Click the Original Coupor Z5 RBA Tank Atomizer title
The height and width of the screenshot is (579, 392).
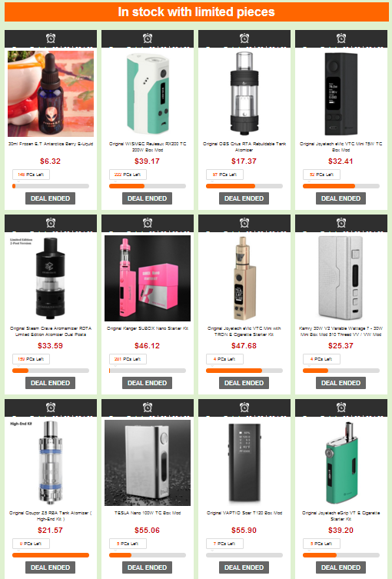[51, 516]
